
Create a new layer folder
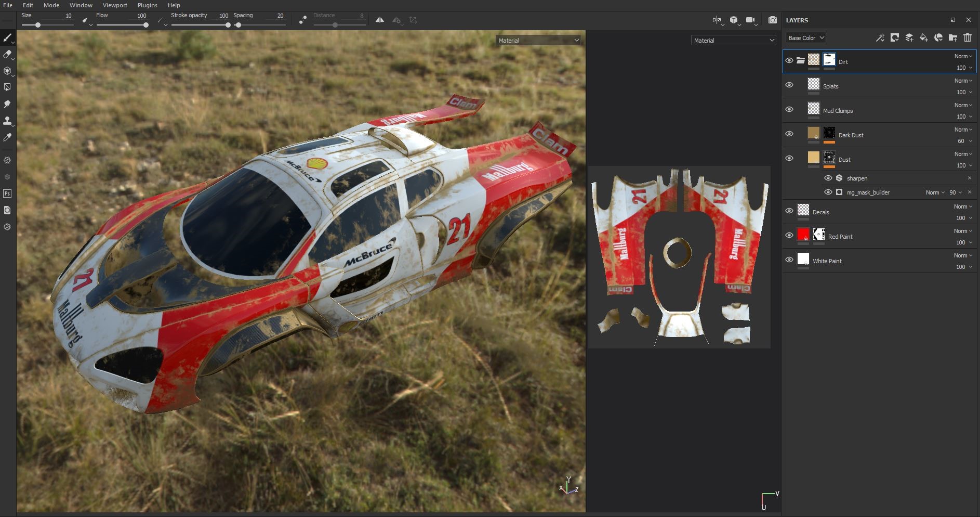click(953, 37)
